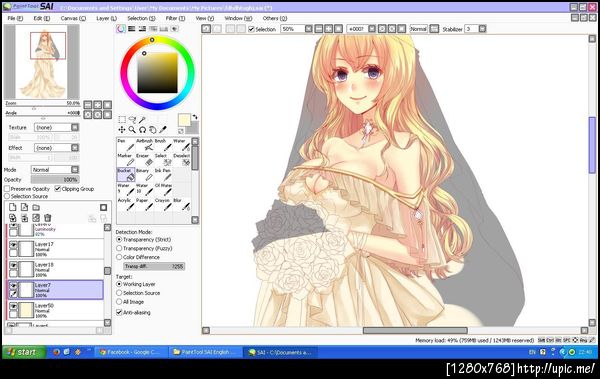Uncheck Clipping Group checkbox
Image resolution: width=600 pixels, height=379 pixels.
[58, 189]
